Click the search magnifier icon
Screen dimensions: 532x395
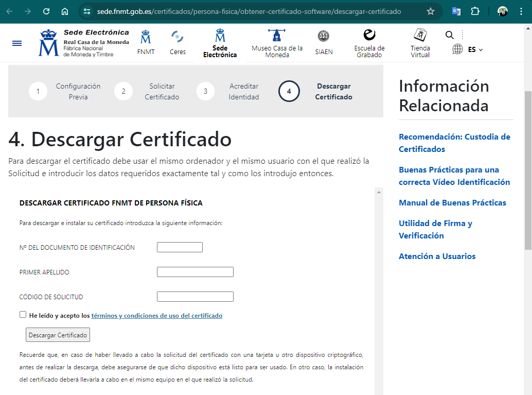click(x=449, y=35)
